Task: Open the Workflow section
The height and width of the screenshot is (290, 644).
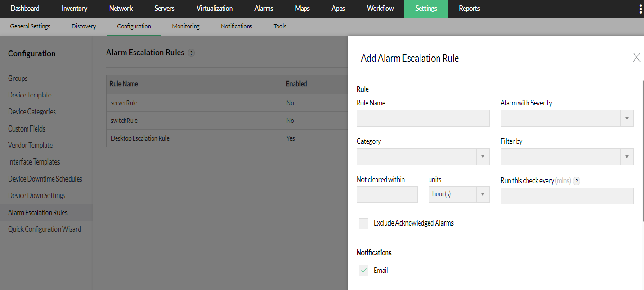Action: pyautogui.click(x=380, y=8)
